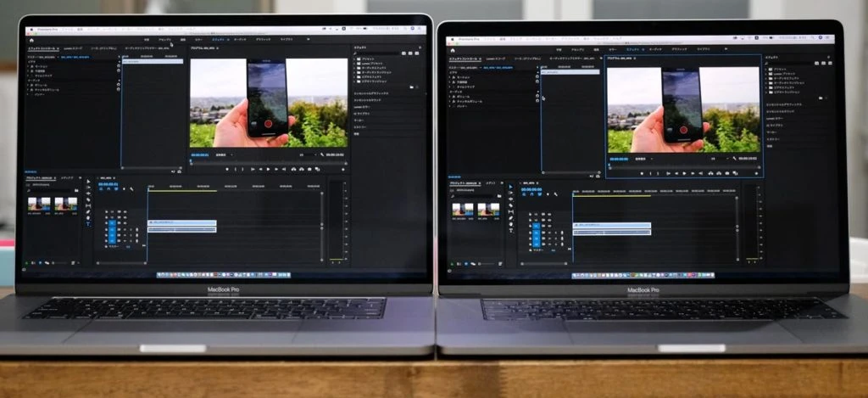This screenshot has width=868, height=398.
Task: Expand Video Transitions folder in right Effects panel
Action: (x=766, y=92)
